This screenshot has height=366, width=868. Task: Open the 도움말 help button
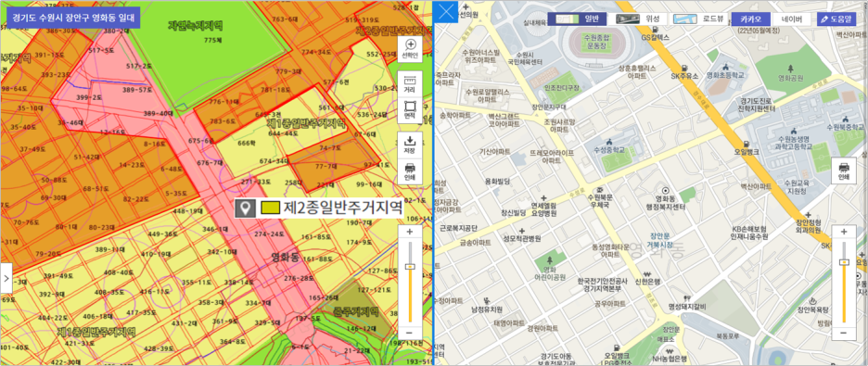click(836, 19)
